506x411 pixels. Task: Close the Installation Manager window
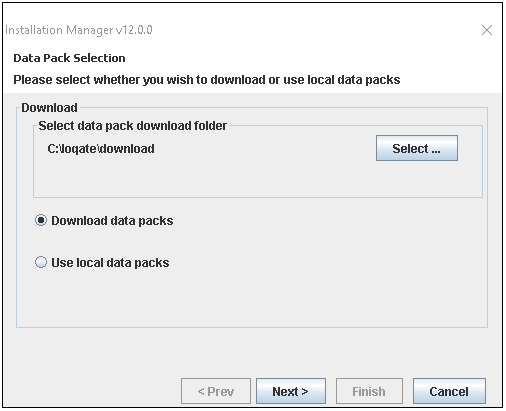[487, 30]
